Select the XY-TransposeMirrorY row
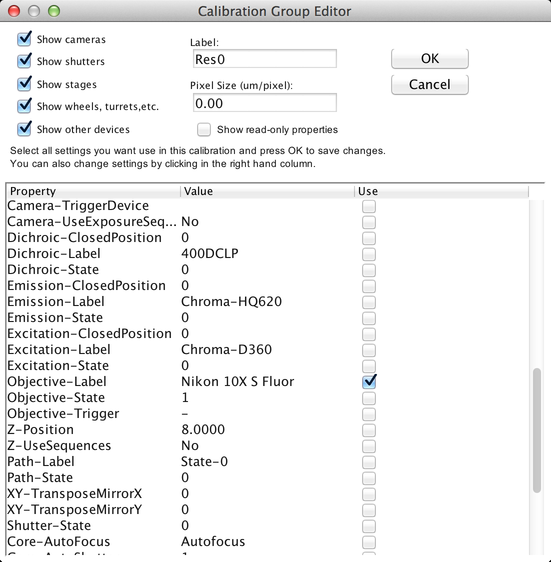 (x=267, y=510)
